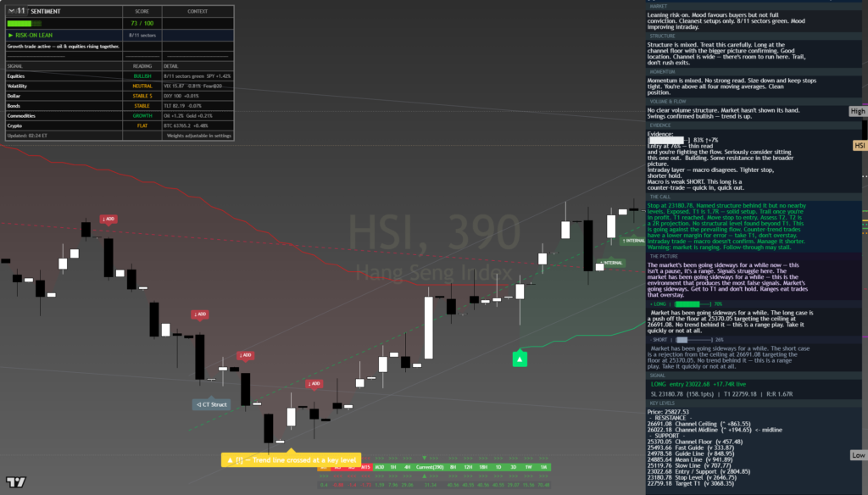Click the orange HSI price scale label
Screen dimensions: 868x495
[860, 146]
